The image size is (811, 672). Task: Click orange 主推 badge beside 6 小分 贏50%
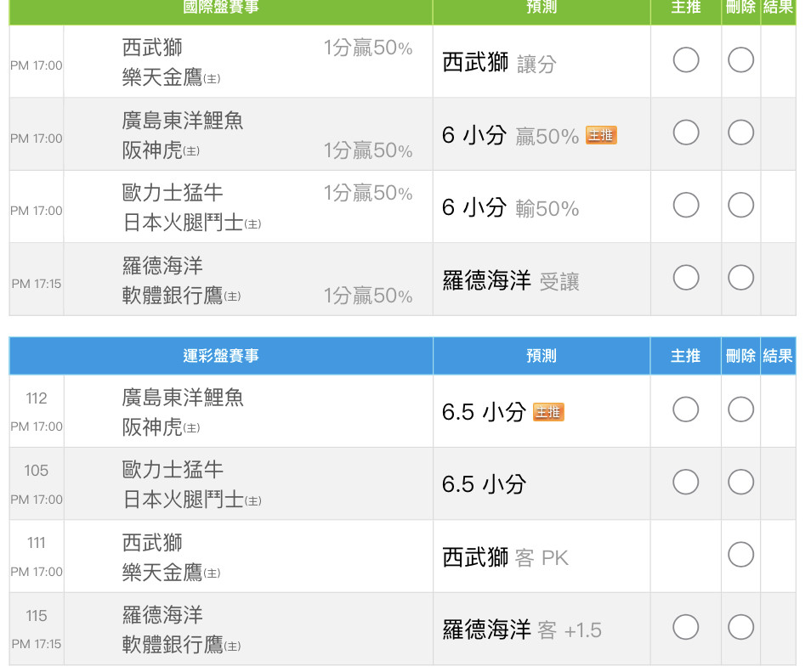coord(601,135)
